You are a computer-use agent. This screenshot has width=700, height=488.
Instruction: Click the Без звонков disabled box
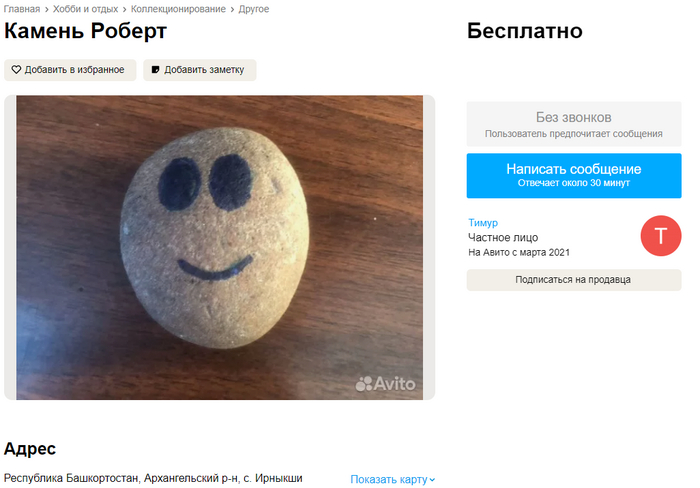(x=574, y=124)
